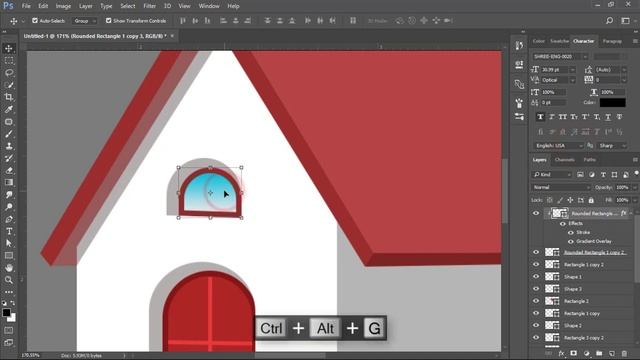Select the Hand tool
Screen dimensions: 640x360
coord(9,268)
